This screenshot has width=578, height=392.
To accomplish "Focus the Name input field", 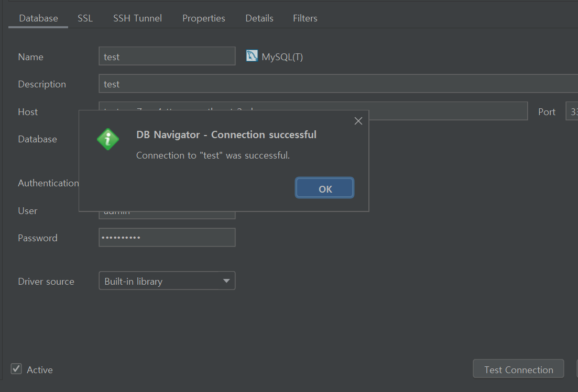I will 167,57.
